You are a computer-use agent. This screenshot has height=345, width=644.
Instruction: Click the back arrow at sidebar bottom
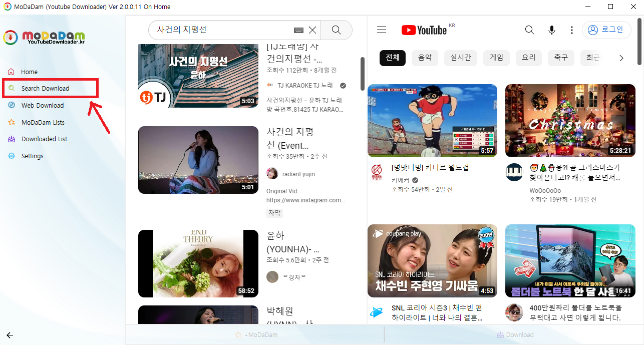pyautogui.click(x=10, y=335)
